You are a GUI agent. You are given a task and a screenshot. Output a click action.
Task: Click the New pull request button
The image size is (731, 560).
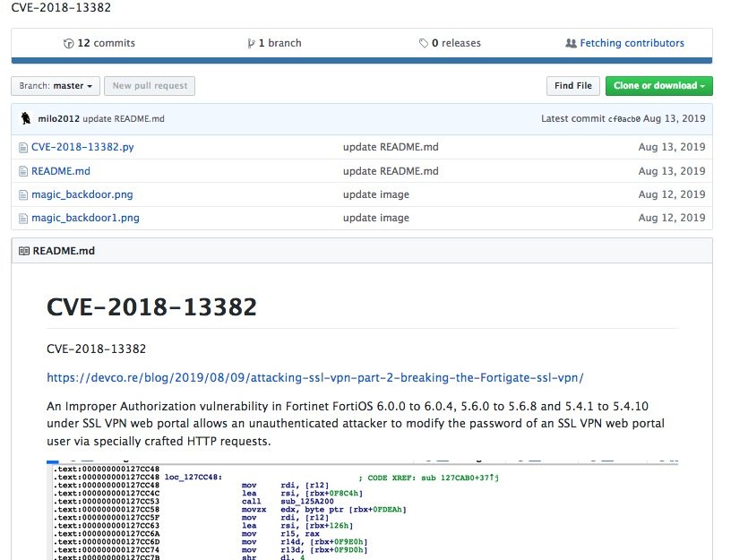point(150,86)
